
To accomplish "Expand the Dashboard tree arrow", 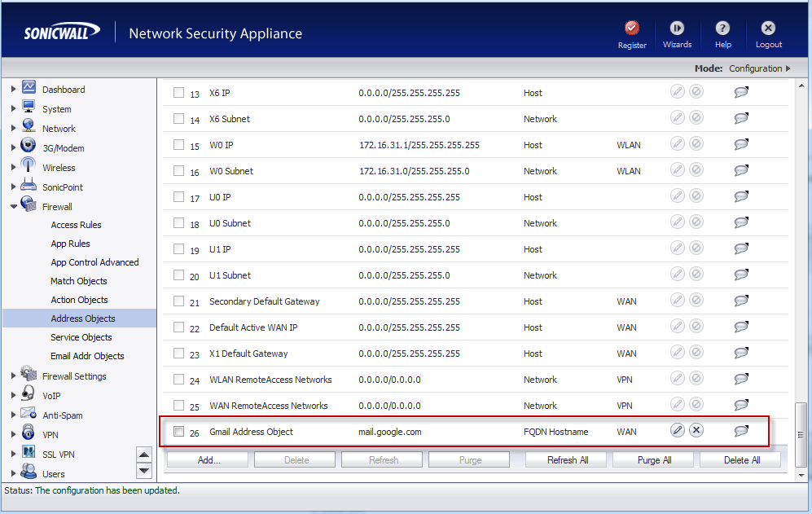I will (x=14, y=89).
